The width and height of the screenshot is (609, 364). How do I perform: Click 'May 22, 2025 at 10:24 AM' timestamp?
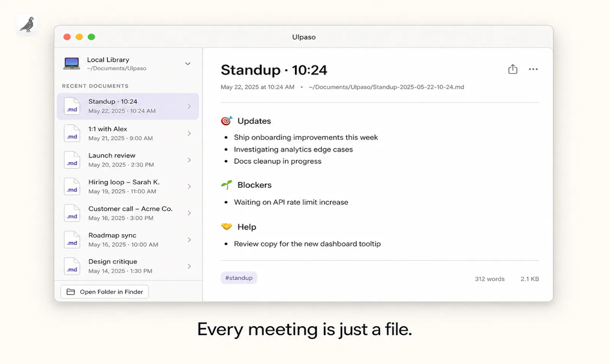click(258, 87)
